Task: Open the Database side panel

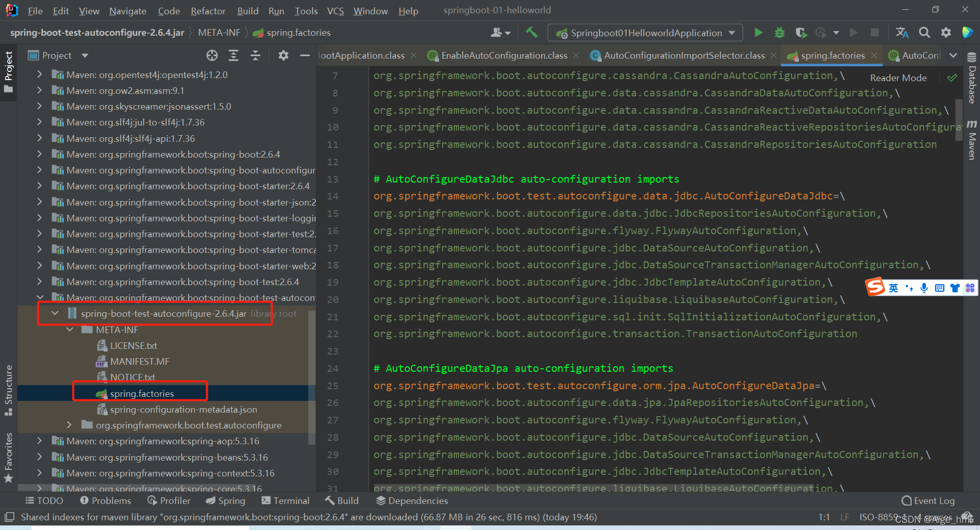Action: (x=971, y=78)
